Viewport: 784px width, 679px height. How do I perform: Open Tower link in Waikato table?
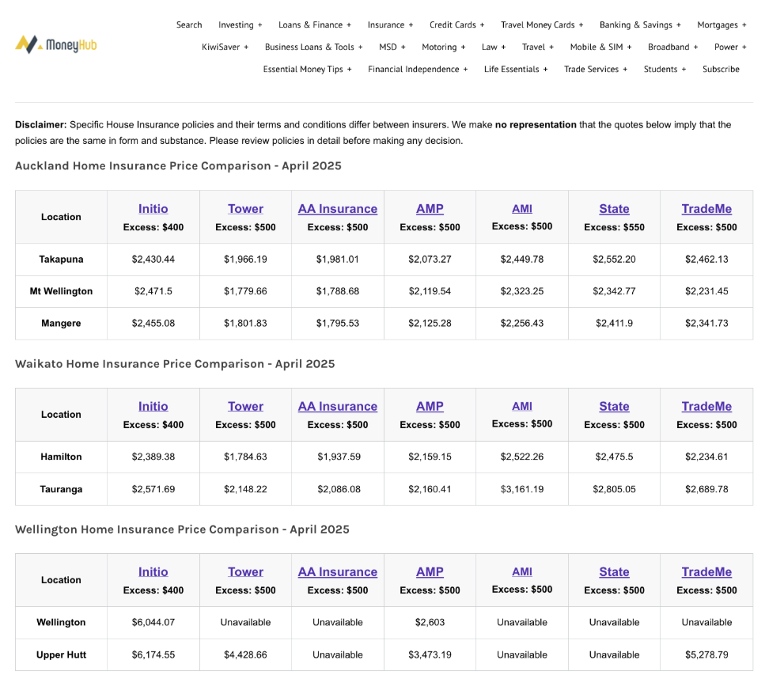point(245,406)
